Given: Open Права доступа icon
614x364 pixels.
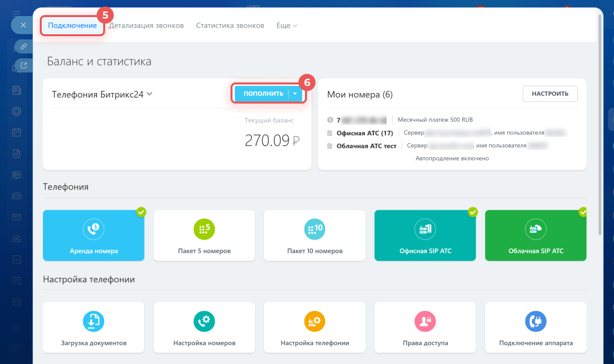Looking at the screenshot, I should (x=425, y=321).
